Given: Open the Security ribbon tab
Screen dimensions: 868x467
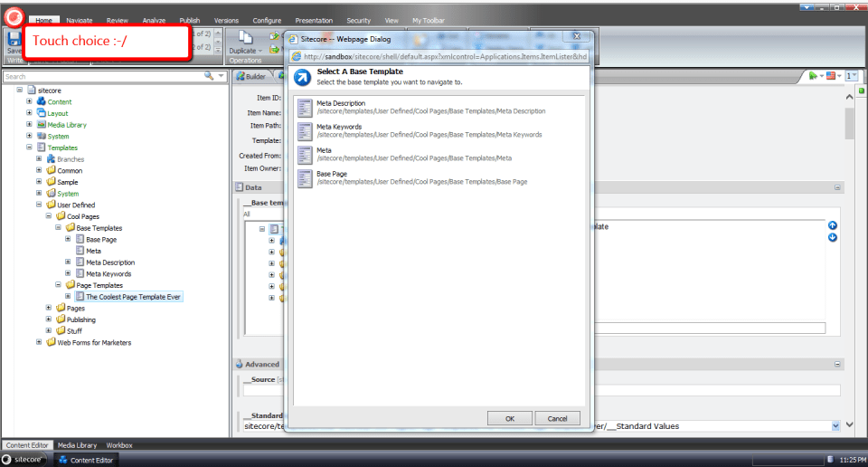Looking at the screenshot, I should [x=359, y=21].
